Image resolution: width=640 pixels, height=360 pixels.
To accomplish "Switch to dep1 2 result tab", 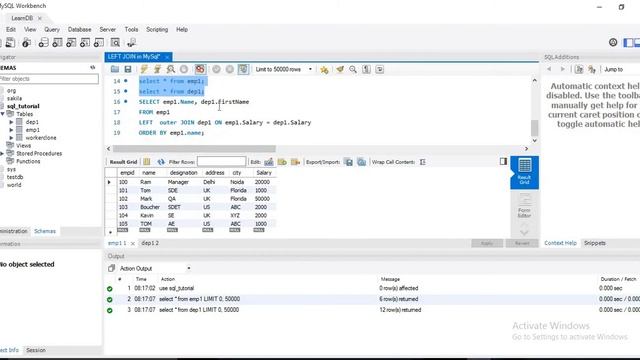I will [x=150, y=243].
